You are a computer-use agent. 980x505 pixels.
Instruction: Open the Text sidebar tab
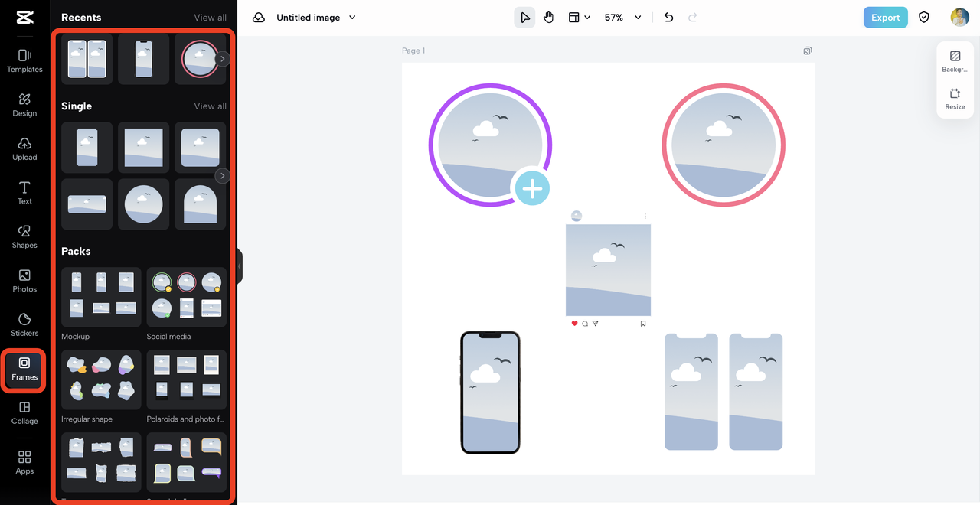tap(24, 193)
